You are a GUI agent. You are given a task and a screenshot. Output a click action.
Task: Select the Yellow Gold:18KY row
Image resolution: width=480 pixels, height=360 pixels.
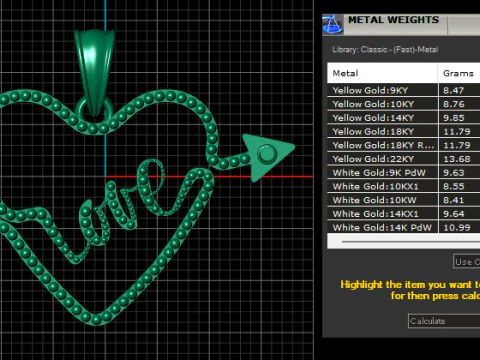point(404,131)
